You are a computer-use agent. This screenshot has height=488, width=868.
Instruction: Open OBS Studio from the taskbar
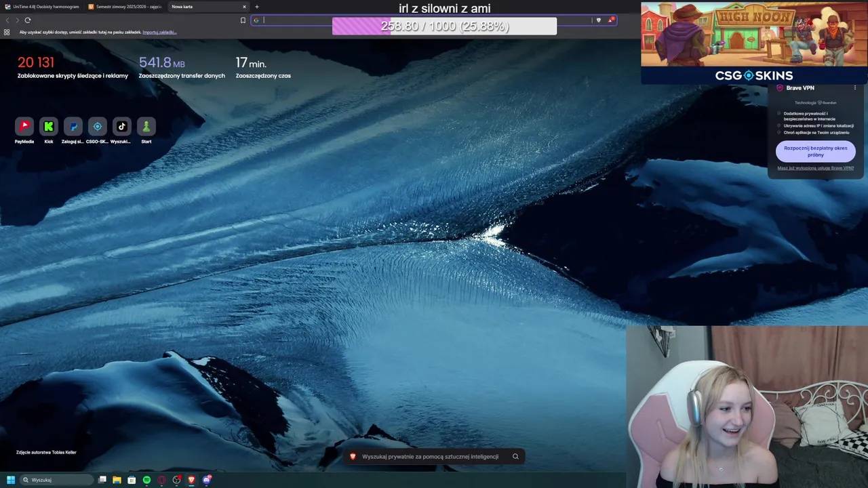pyautogui.click(x=176, y=480)
